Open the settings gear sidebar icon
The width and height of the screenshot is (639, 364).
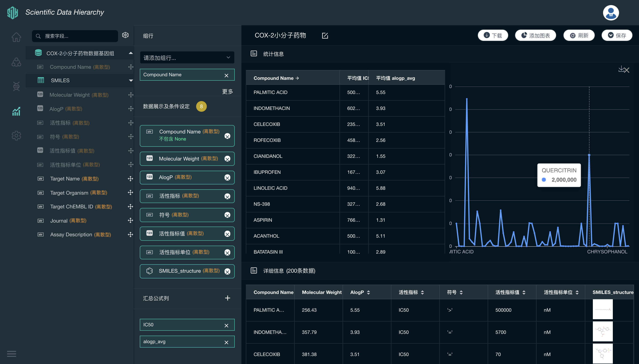[16, 135]
